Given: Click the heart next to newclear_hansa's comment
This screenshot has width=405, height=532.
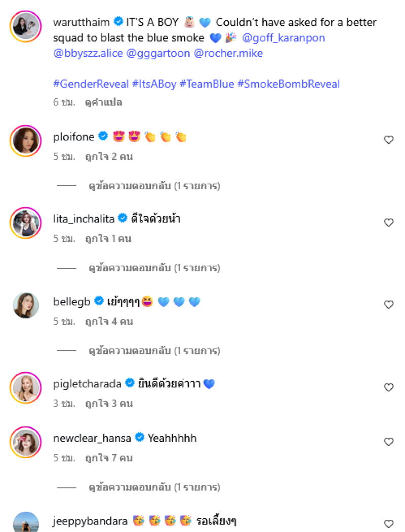Looking at the screenshot, I should (388, 442).
